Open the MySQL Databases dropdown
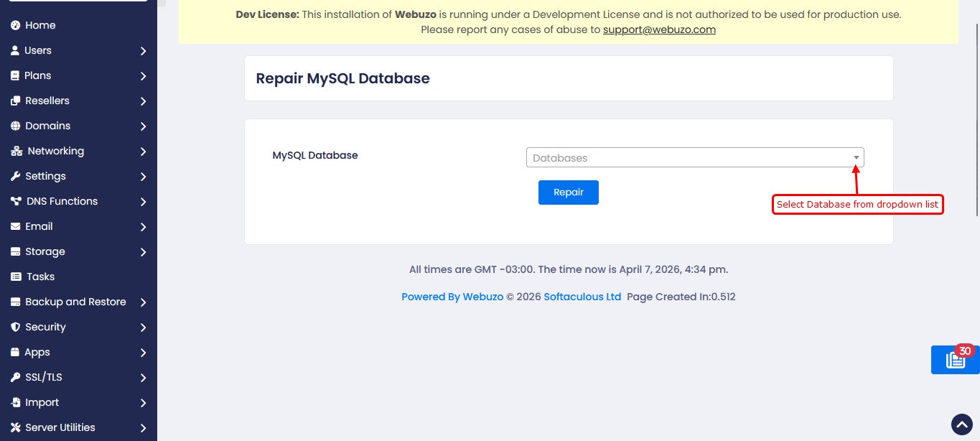 pos(694,158)
